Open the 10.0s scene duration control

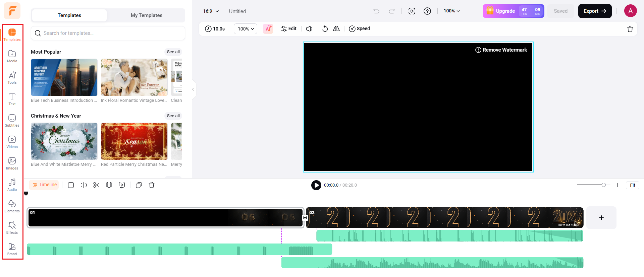pos(215,29)
